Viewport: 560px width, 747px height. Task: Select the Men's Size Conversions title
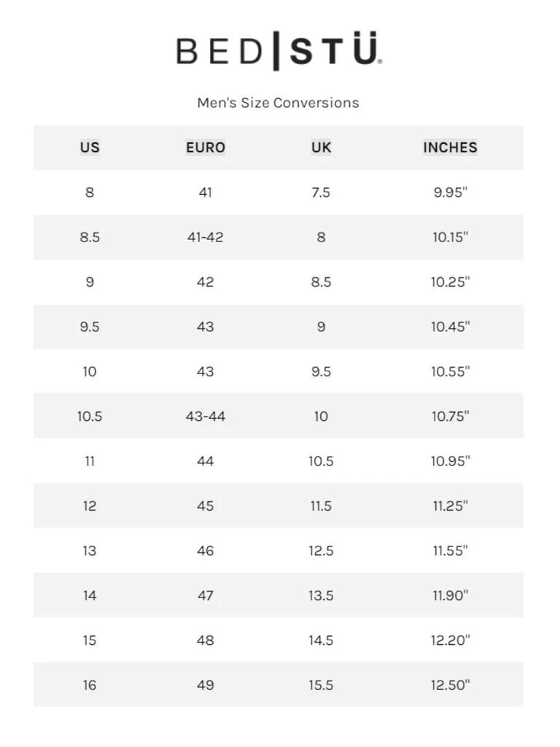[x=278, y=103]
